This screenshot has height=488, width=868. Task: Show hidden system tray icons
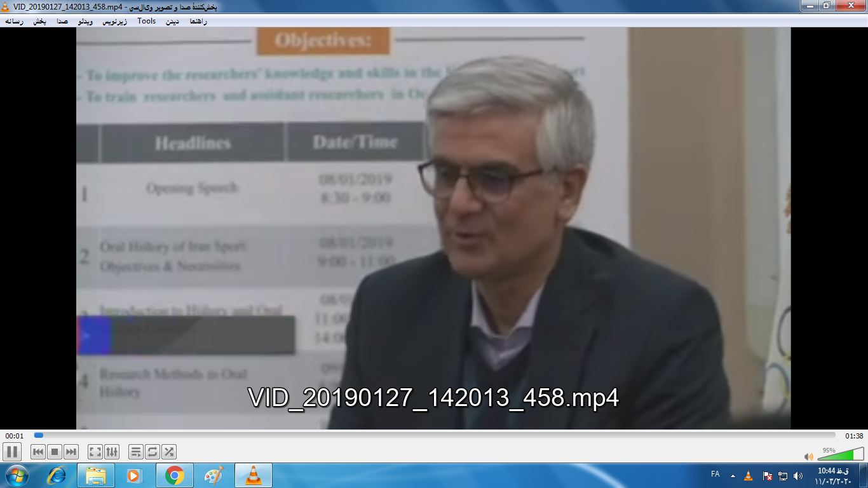pyautogui.click(x=733, y=475)
